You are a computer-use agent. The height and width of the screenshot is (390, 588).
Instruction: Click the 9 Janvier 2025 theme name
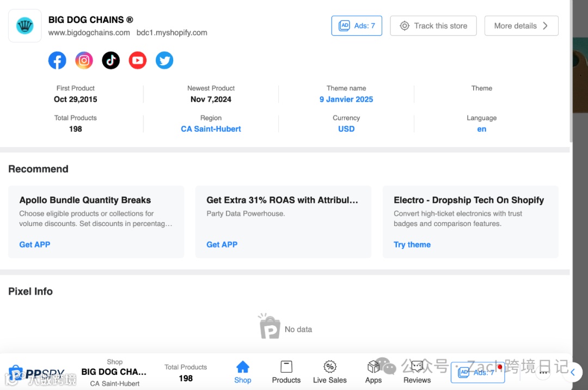(346, 99)
